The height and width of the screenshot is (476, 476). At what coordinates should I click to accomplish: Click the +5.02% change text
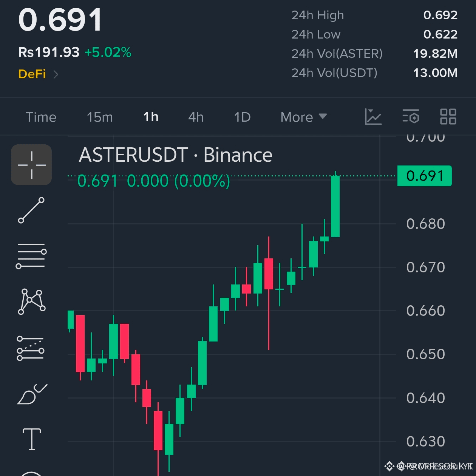(108, 52)
